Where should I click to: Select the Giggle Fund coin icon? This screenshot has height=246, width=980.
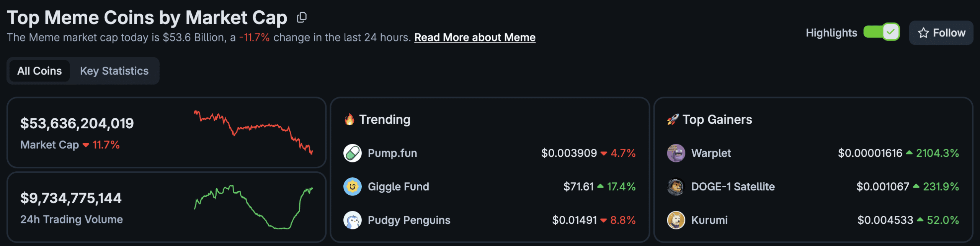click(x=352, y=187)
